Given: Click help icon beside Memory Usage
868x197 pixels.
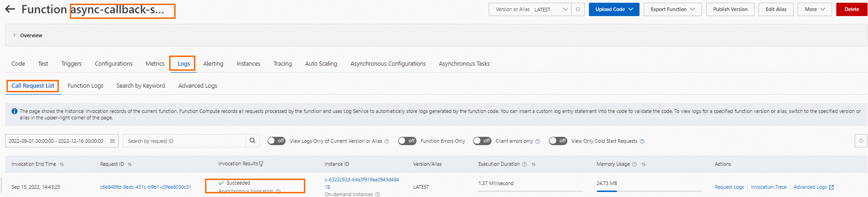Looking at the screenshot, I should coord(634,164).
